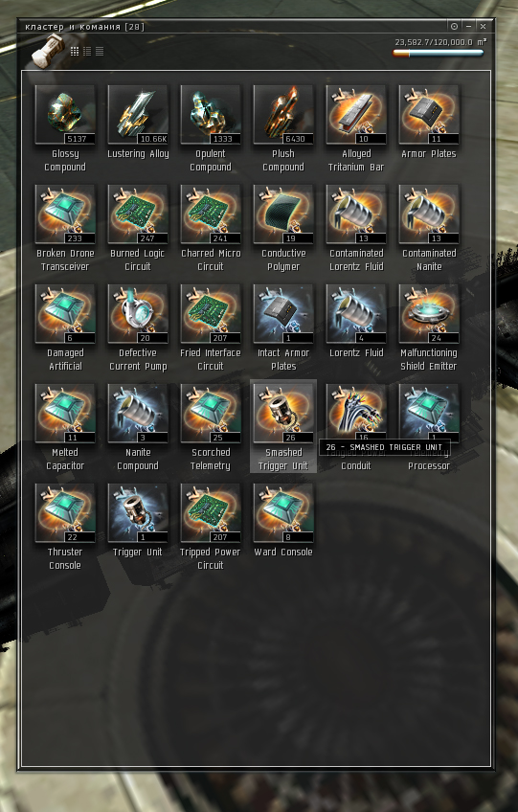Pick the Tripped Power Circuit stack
The width and height of the screenshot is (518, 812).
[x=211, y=513]
